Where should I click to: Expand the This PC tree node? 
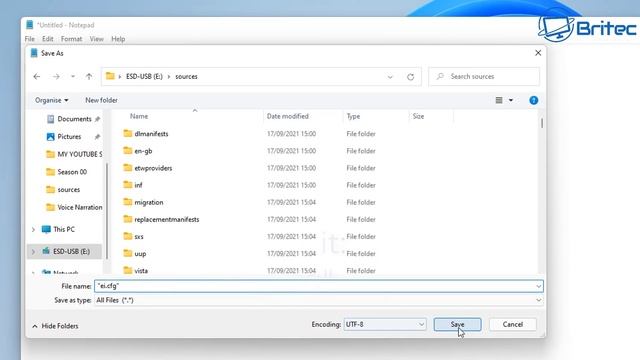point(33,229)
